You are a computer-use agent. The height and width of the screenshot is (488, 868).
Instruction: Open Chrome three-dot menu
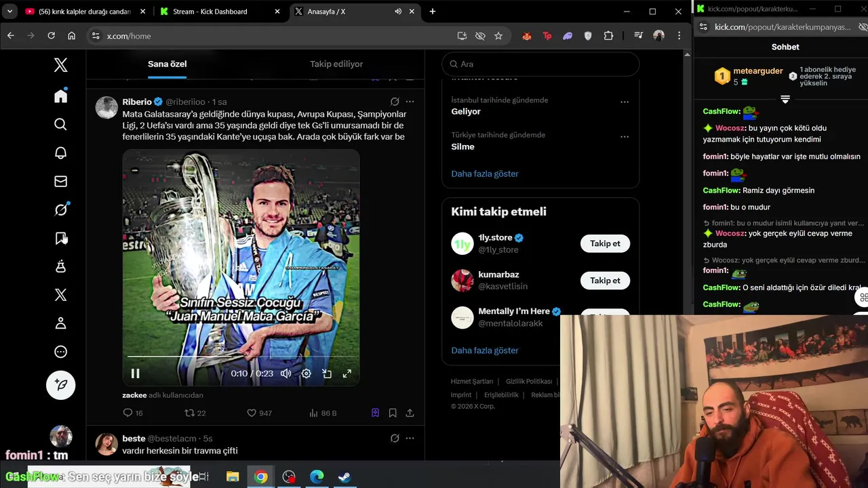click(679, 36)
